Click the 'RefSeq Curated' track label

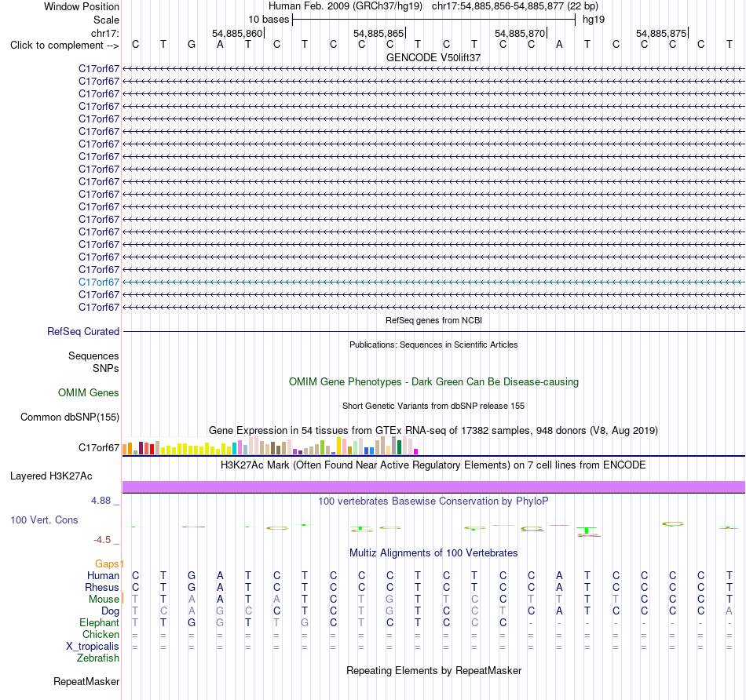83,331
